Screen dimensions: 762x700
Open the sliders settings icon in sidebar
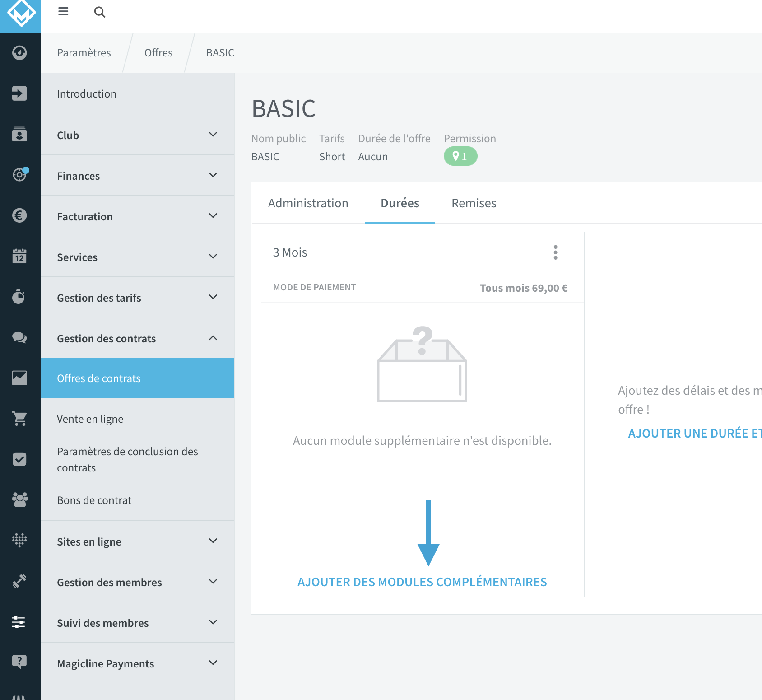(19, 622)
